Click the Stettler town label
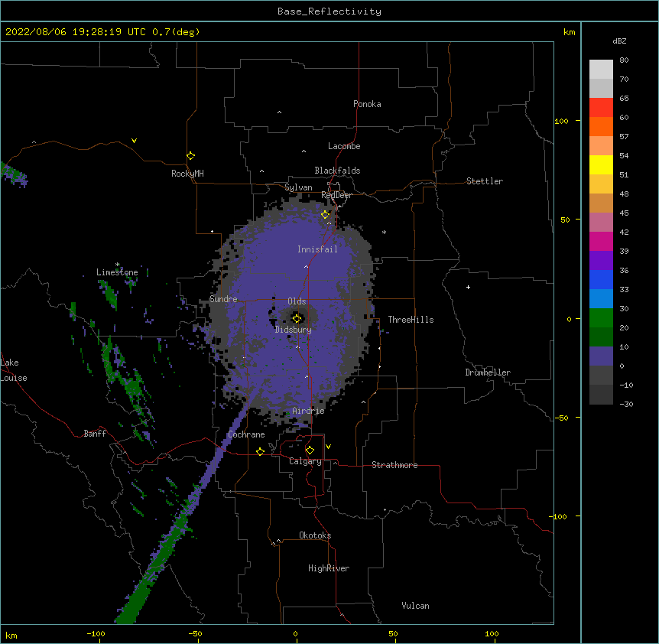 (485, 181)
